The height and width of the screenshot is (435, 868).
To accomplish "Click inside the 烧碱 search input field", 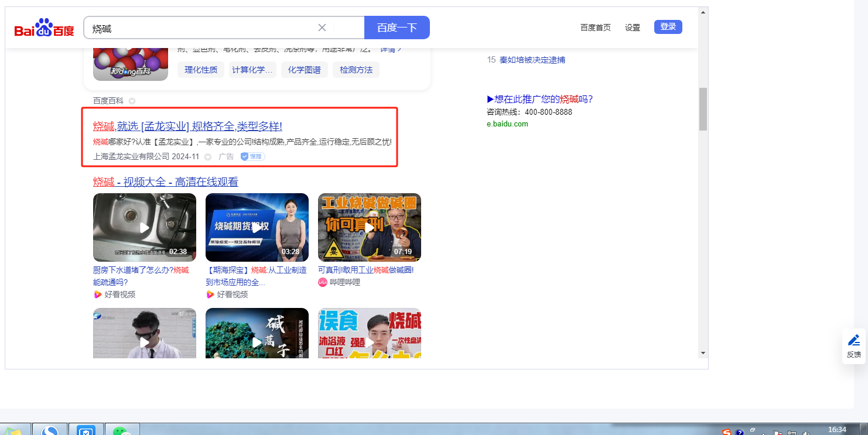I will pyautogui.click(x=199, y=28).
